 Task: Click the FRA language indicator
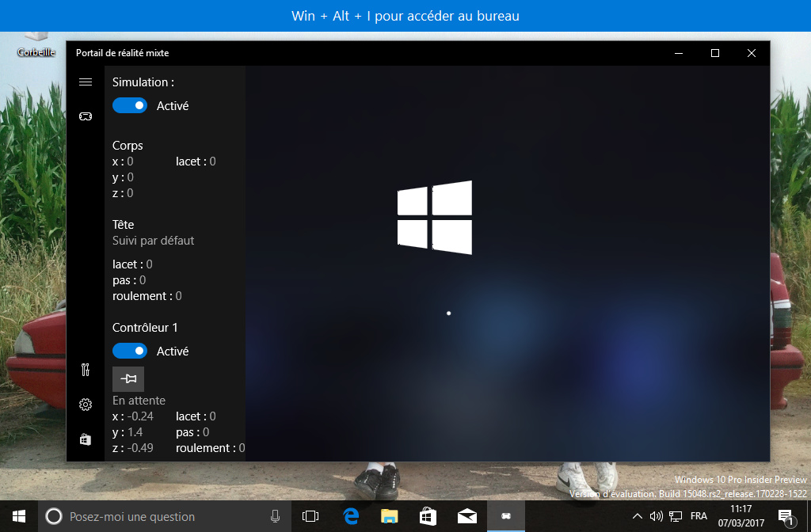click(x=699, y=516)
